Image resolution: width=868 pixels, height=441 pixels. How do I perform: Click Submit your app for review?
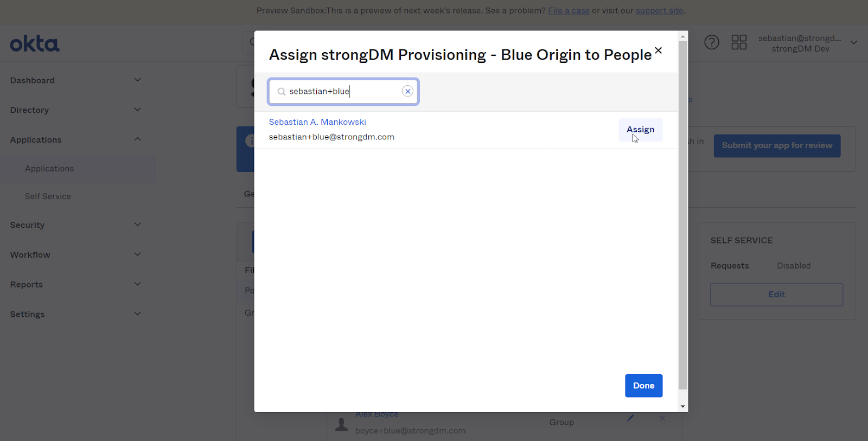click(777, 146)
